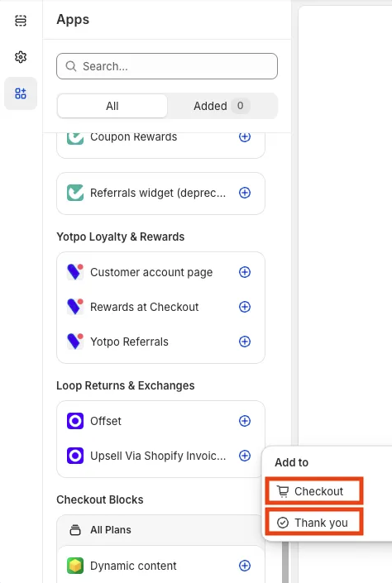392x583 pixels.
Task: Add the Coupon Rewards app block
Action: [244, 136]
